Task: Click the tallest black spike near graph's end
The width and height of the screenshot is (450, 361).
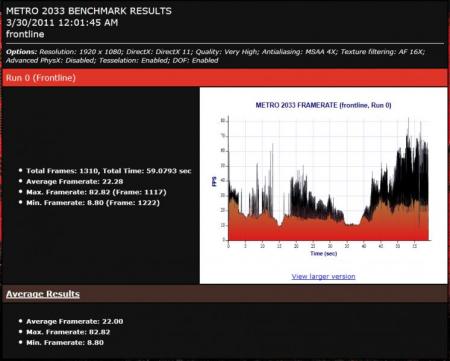Action: (408, 133)
